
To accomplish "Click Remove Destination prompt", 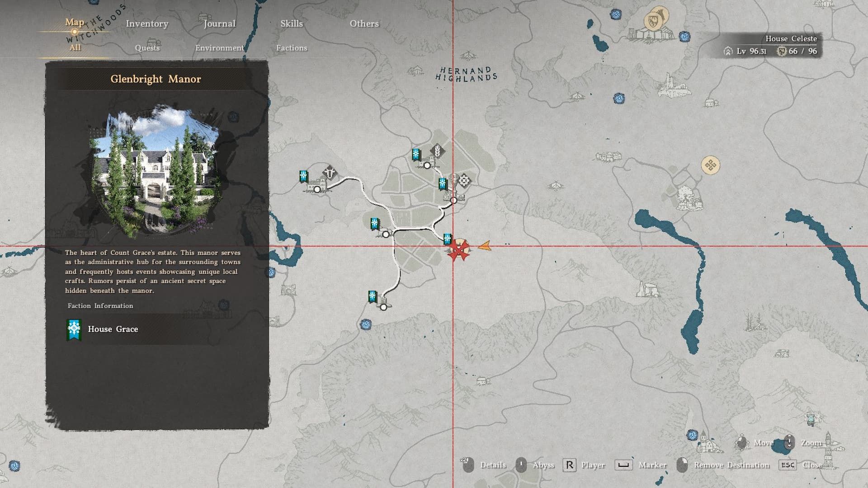I will [731, 465].
